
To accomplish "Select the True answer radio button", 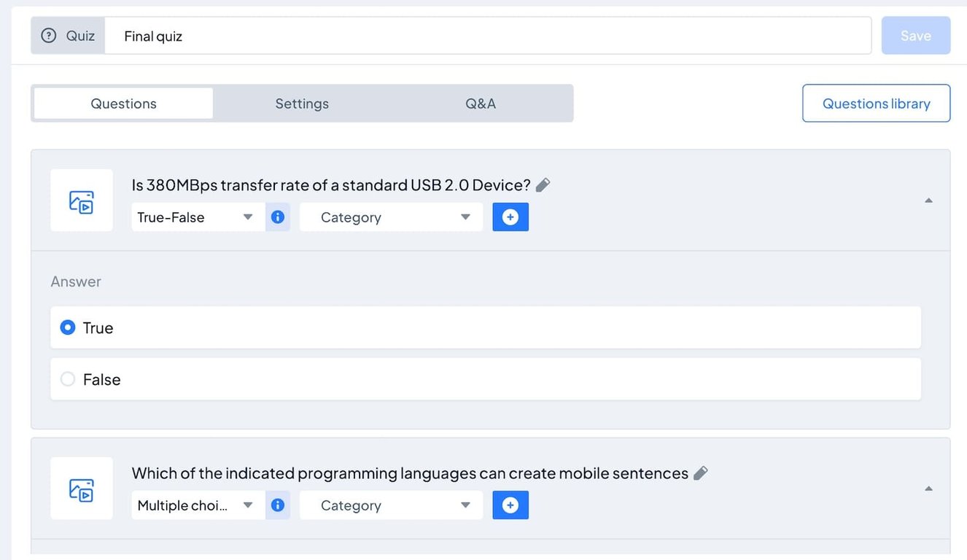I will (x=67, y=327).
